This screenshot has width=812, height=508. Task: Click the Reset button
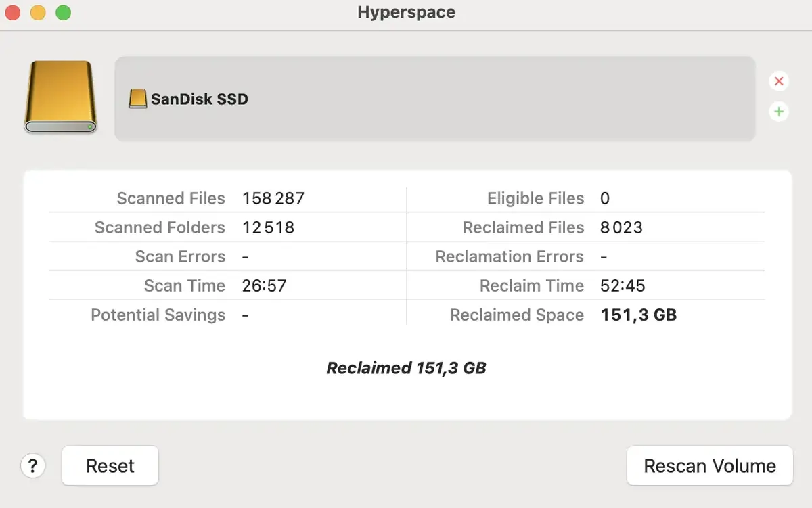110,465
